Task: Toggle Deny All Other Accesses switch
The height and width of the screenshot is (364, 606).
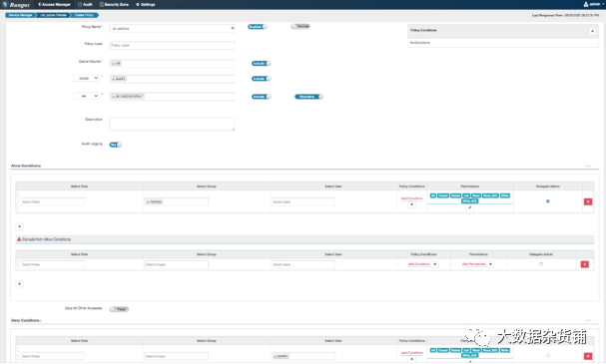Action: [119, 309]
